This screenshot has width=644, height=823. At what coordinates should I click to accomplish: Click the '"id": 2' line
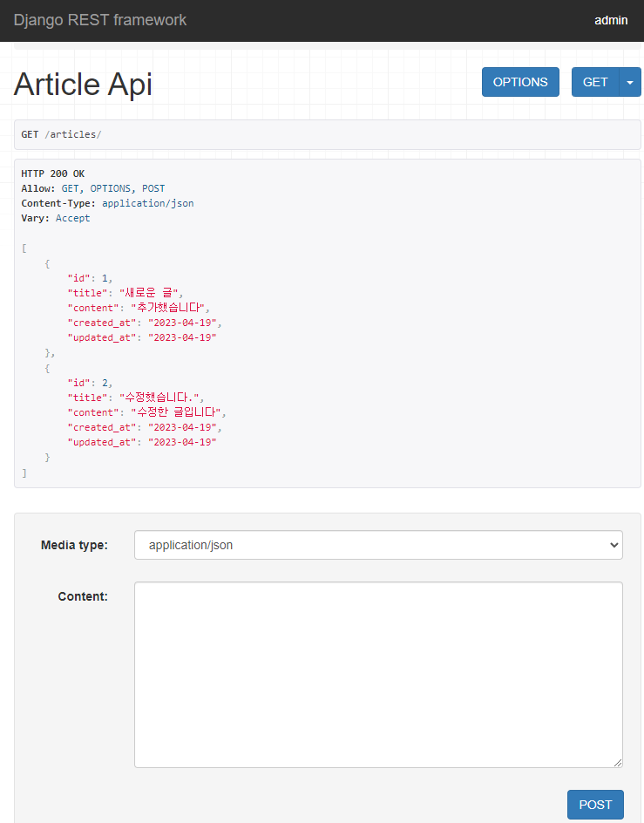pyautogui.click(x=90, y=383)
